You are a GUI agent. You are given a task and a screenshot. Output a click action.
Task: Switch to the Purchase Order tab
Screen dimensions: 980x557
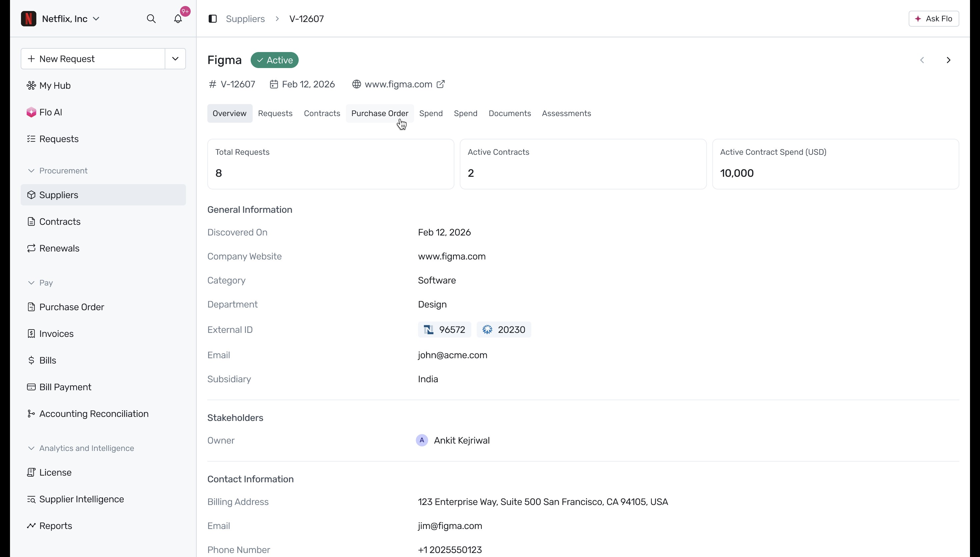(x=380, y=114)
